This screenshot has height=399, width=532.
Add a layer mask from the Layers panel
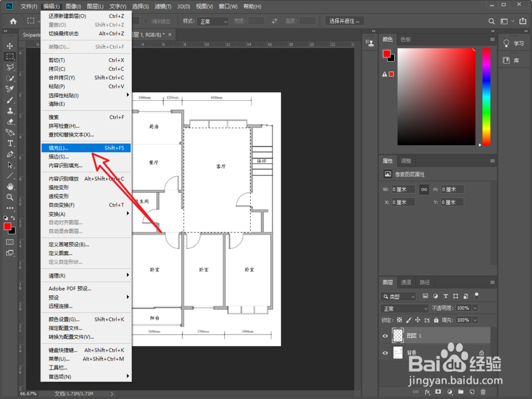(x=438, y=392)
